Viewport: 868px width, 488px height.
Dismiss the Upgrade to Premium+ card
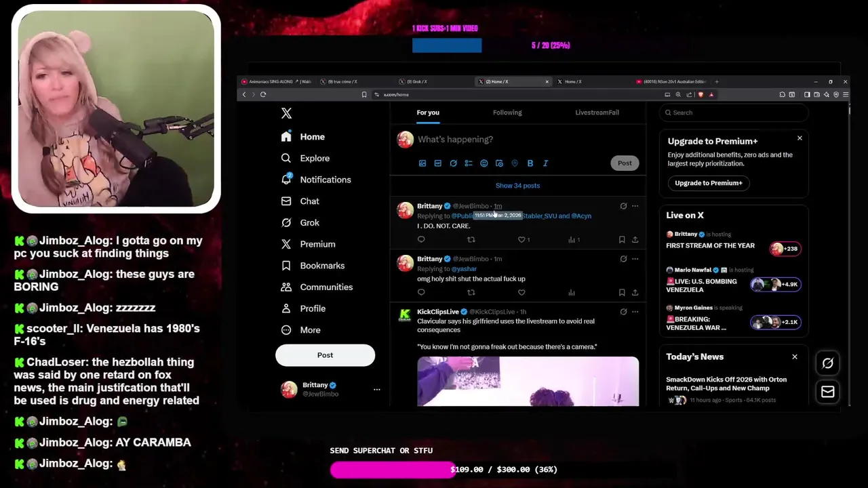[800, 138]
